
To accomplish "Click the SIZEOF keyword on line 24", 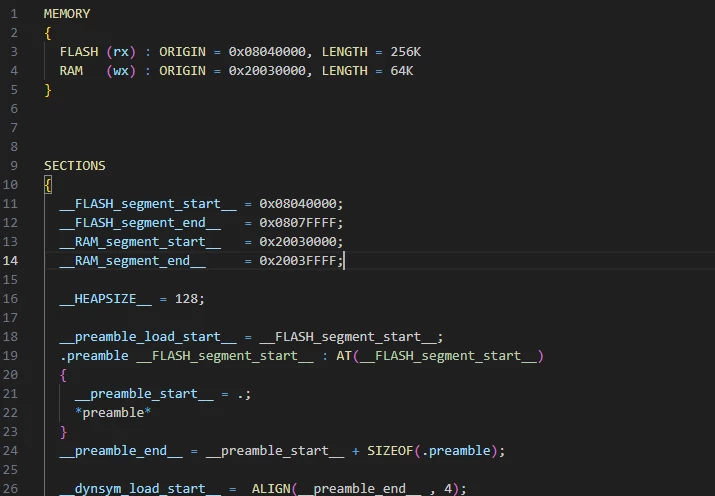I will [390, 450].
